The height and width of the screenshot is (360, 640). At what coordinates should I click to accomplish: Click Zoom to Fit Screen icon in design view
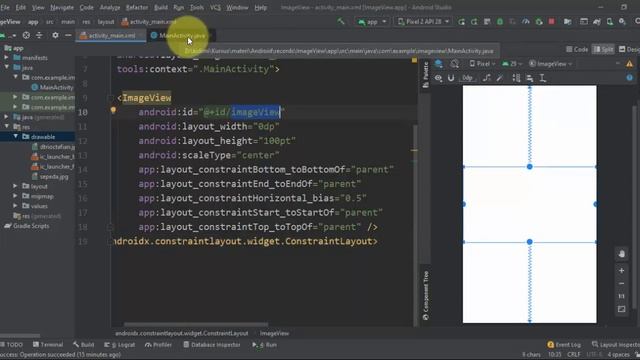pyautogui.click(x=622, y=309)
